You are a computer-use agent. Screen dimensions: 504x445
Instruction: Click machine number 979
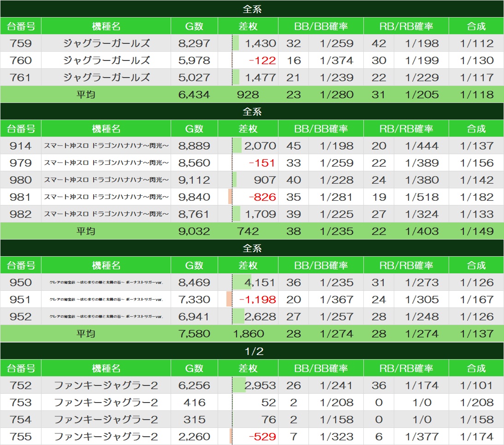21,163
